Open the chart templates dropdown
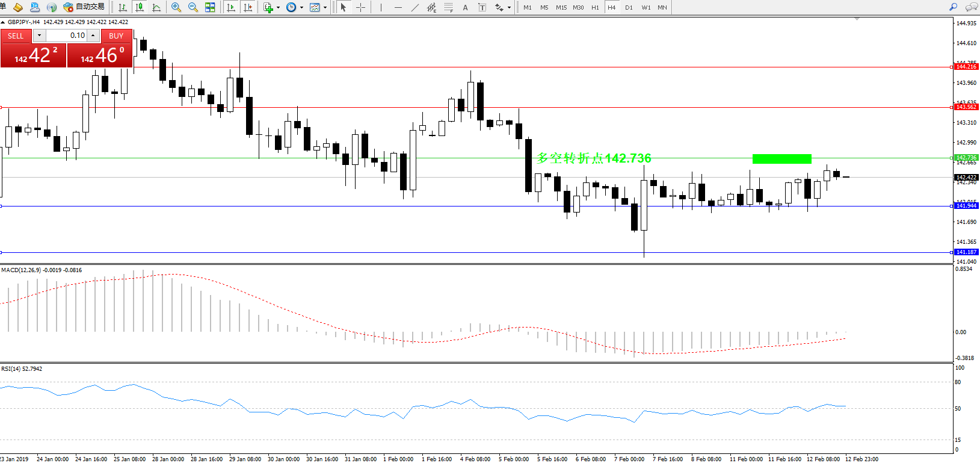This screenshot has width=980, height=466. click(x=325, y=8)
